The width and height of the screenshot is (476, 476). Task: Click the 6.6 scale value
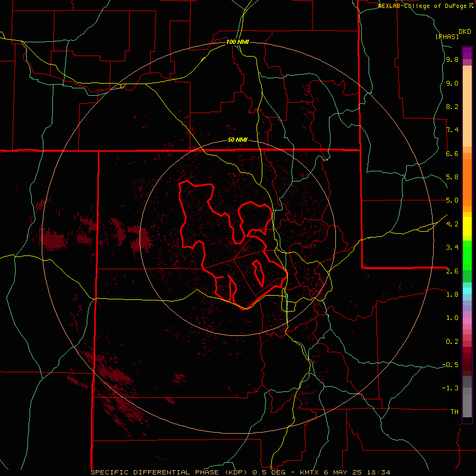coord(452,153)
